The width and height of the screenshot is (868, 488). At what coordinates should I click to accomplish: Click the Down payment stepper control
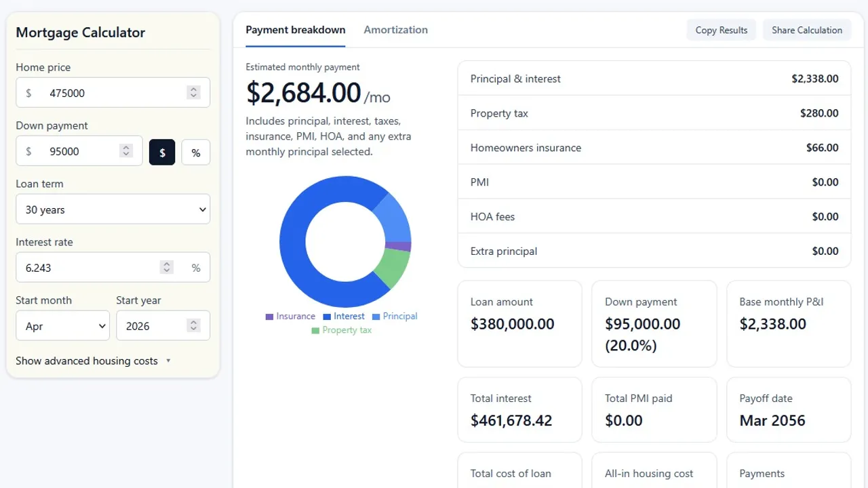click(x=126, y=151)
